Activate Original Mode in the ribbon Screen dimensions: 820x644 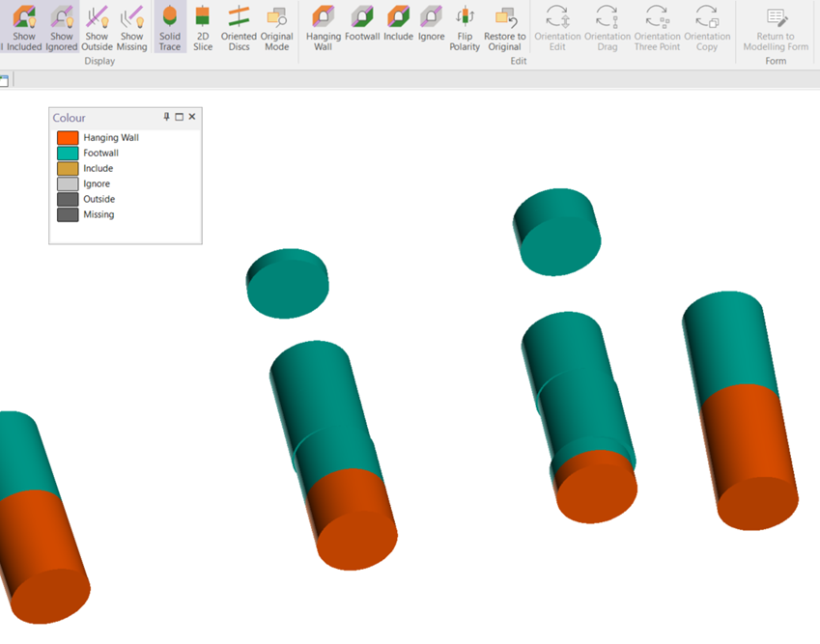(x=276, y=27)
